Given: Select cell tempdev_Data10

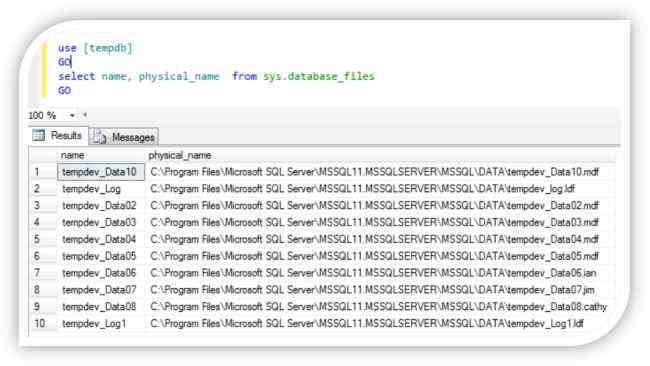Looking at the screenshot, I should (101, 172).
